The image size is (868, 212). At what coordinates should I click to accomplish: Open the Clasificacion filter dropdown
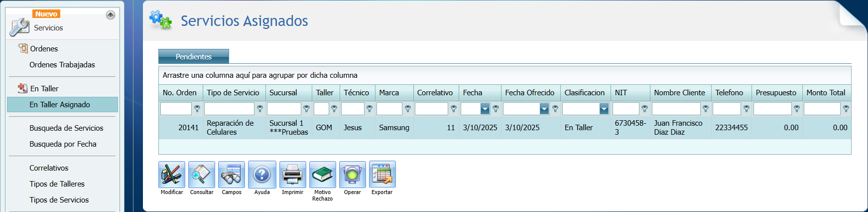point(604,109)
